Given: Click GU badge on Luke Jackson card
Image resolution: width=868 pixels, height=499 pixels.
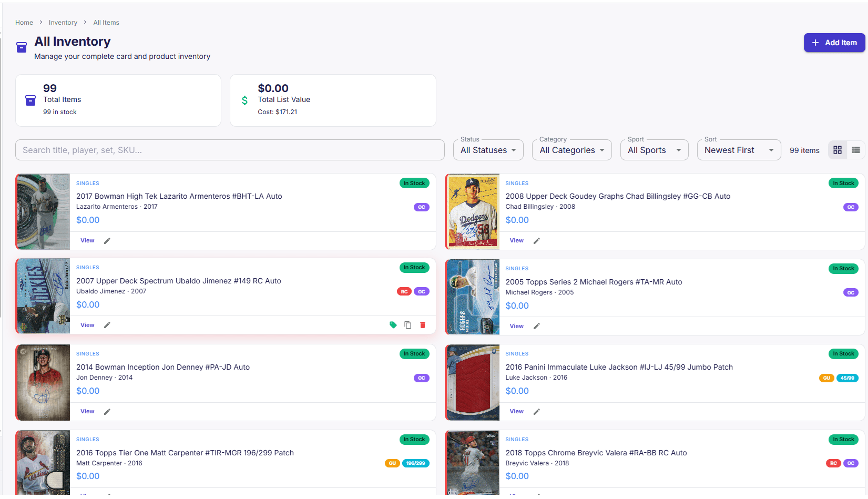Looking at the screenshot, I should pos(826,378).
